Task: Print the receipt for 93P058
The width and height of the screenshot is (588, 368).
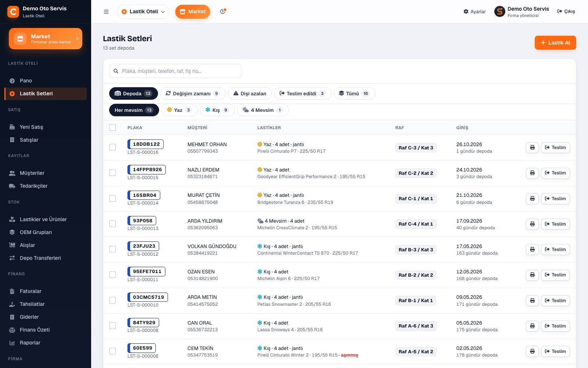Action: pyautogui.click(x=532, y=224)
